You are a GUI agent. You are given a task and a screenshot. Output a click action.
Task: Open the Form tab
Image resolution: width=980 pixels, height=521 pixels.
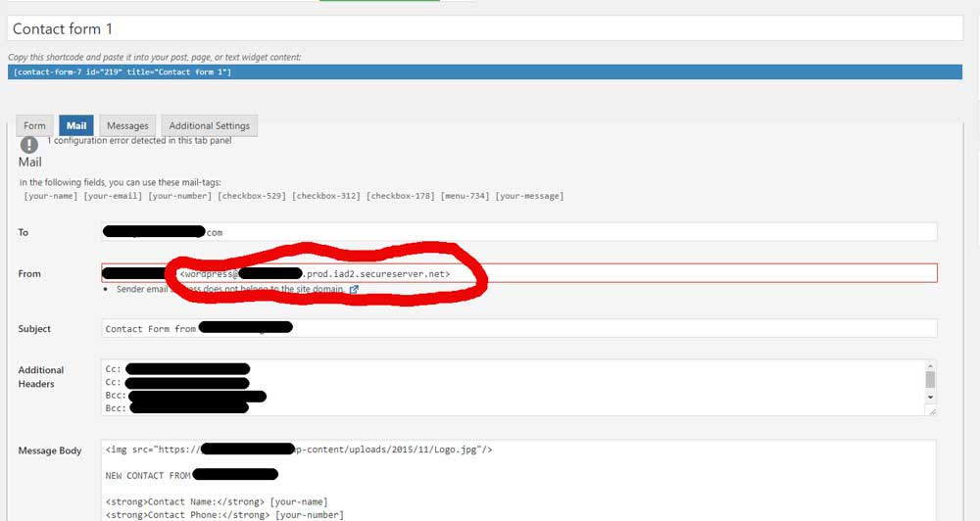click(x=34, y=125)
